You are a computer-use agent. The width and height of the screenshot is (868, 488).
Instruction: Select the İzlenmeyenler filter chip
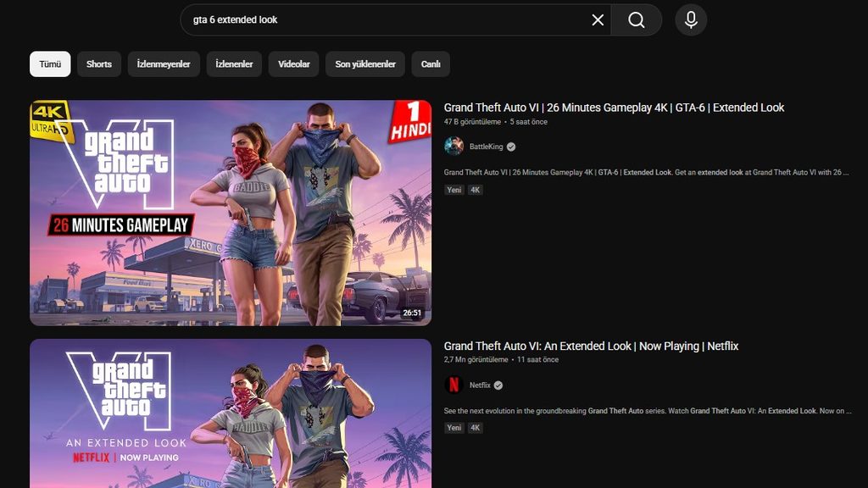pyautogui.click(x=164, y=64)
